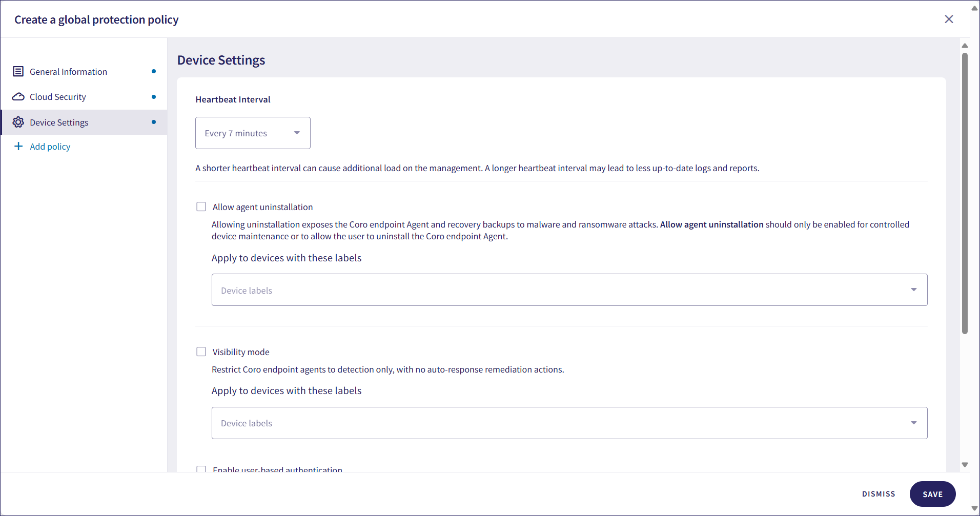Click the blue dot next to Device Settings

[x=154, y=122]
